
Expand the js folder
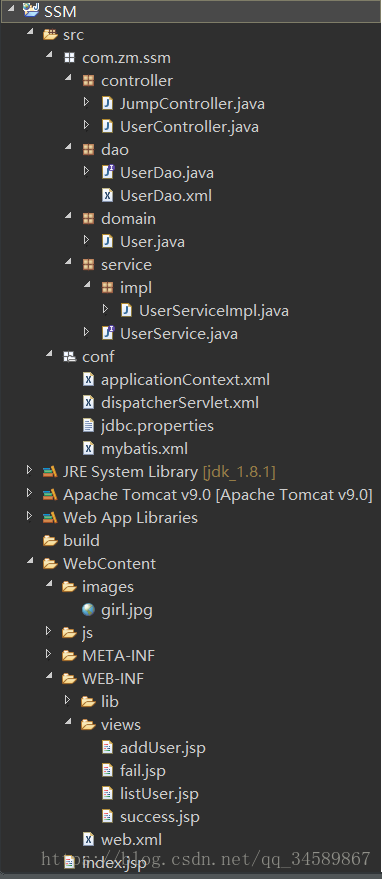click(x=48, y=632)
